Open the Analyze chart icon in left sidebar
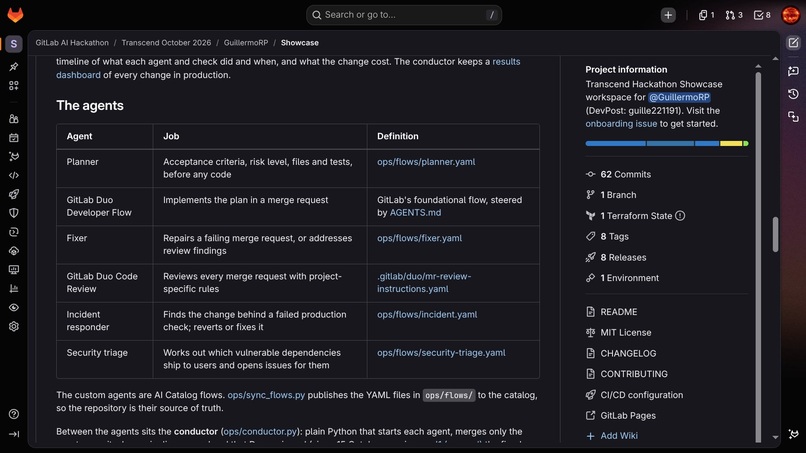 (x=14, y=288)
